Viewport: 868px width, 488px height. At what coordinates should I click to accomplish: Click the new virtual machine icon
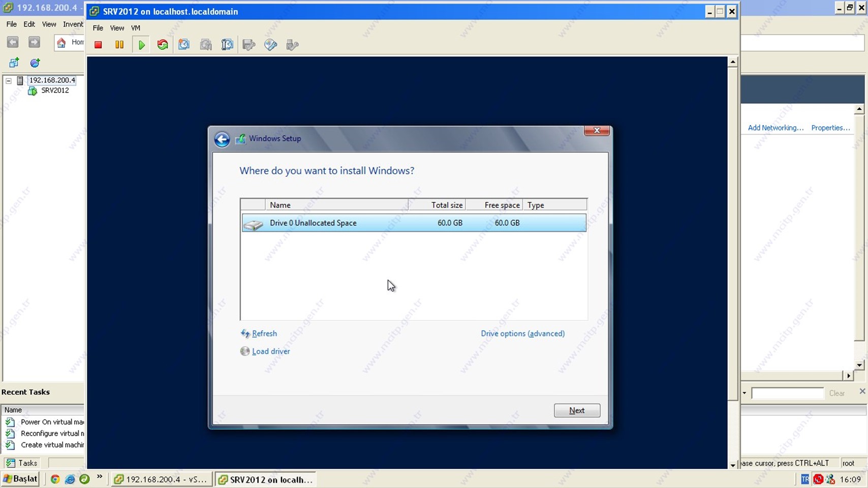pos(14,63)
